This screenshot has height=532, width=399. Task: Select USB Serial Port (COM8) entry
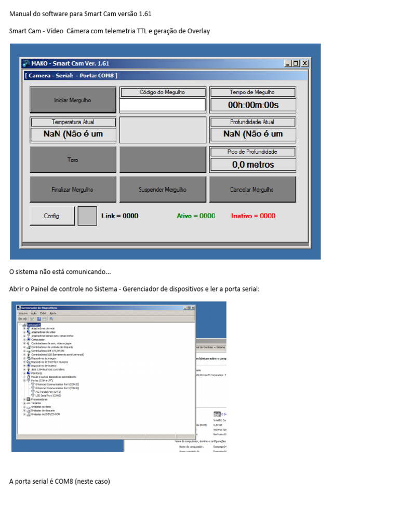(x=48, y=395)
